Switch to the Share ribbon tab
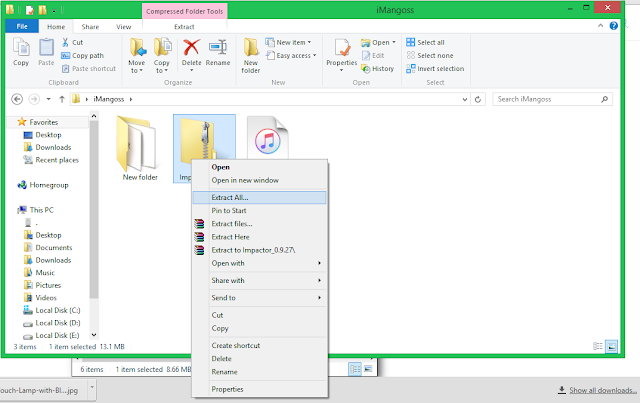The width and height of the screenshot is (640, 403). click(90, 27)
